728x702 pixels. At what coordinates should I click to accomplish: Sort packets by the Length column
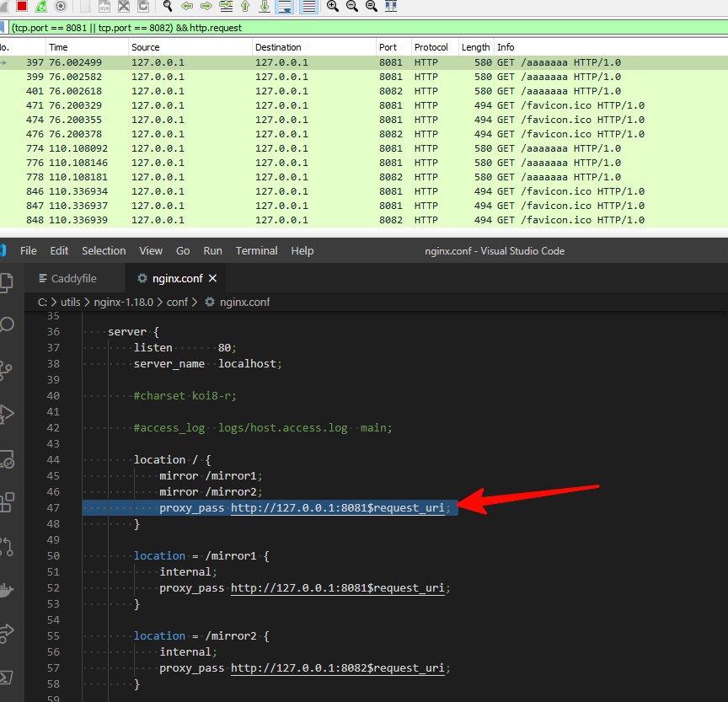pos(476,47)
